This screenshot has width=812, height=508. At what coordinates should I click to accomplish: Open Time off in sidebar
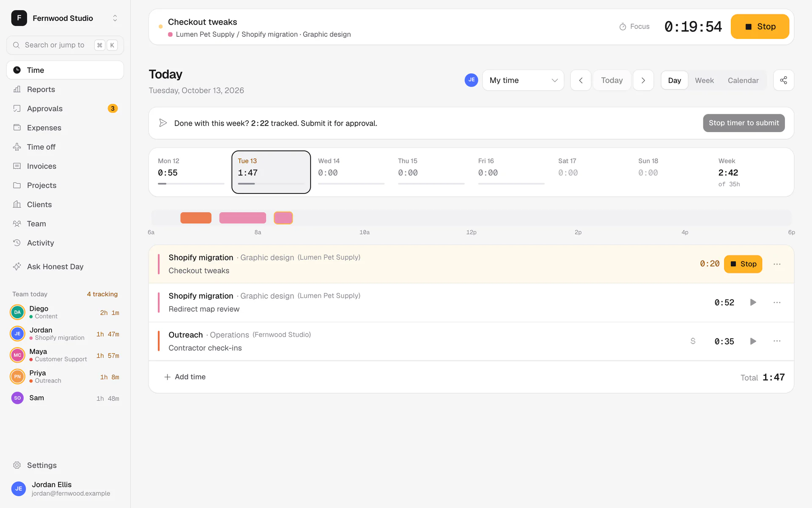point(65,147)
